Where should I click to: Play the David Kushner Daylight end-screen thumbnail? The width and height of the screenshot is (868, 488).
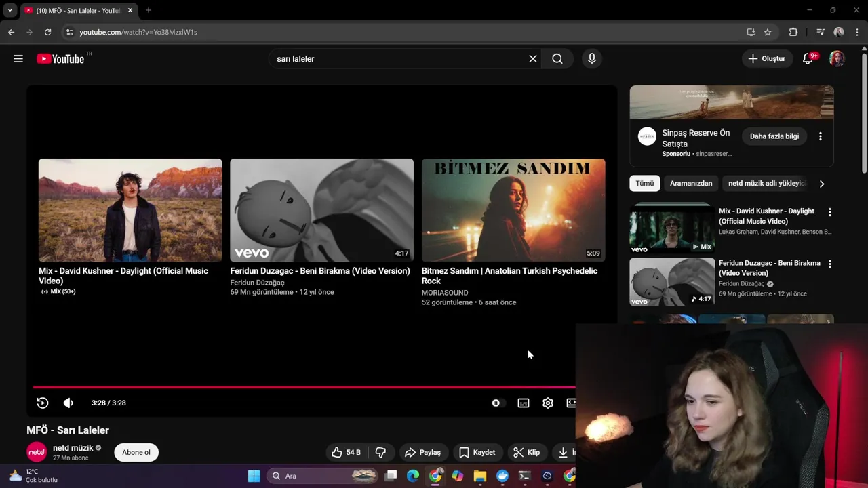[x=130, y=210]
